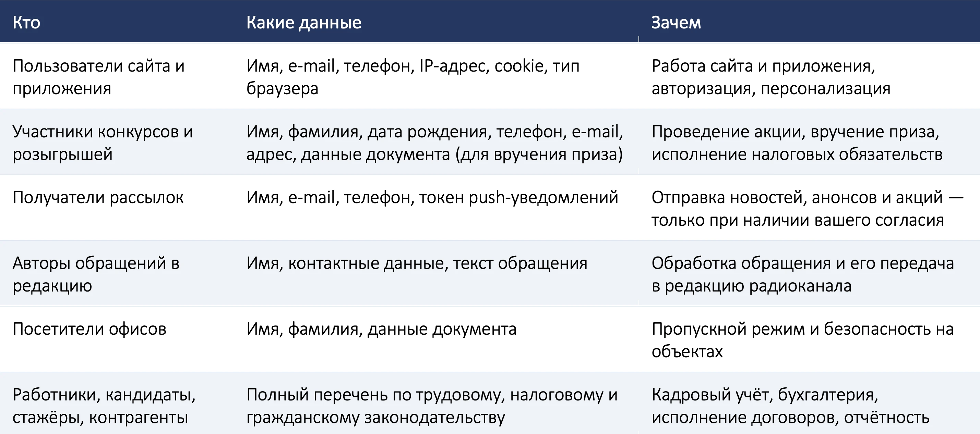Click the 'Посетители офисов' cell
Viewport: 980px width, 434px height.
(x=117, y=339)
